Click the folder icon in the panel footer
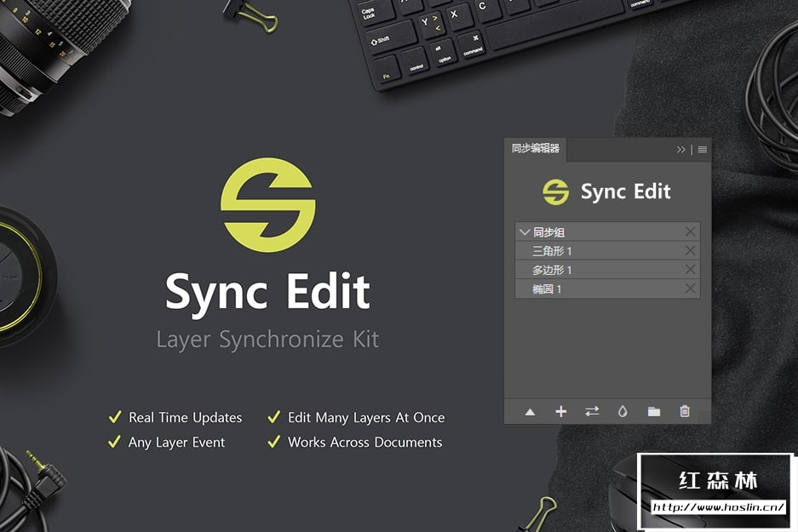This screenshot has width=798, height=532. (654, 411)
